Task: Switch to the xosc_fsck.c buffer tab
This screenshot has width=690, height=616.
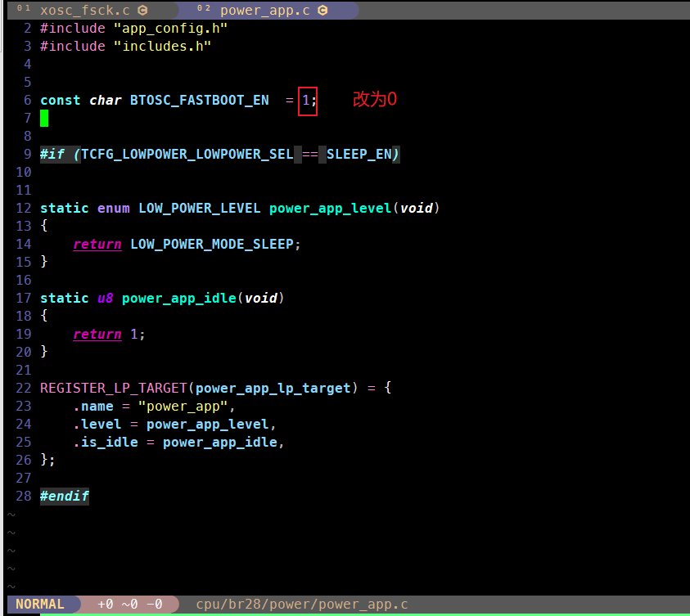Action: [x=84, y=10]
